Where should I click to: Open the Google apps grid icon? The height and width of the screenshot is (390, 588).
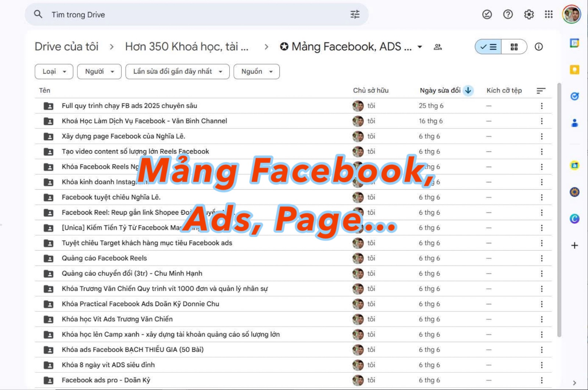[549, 14]
